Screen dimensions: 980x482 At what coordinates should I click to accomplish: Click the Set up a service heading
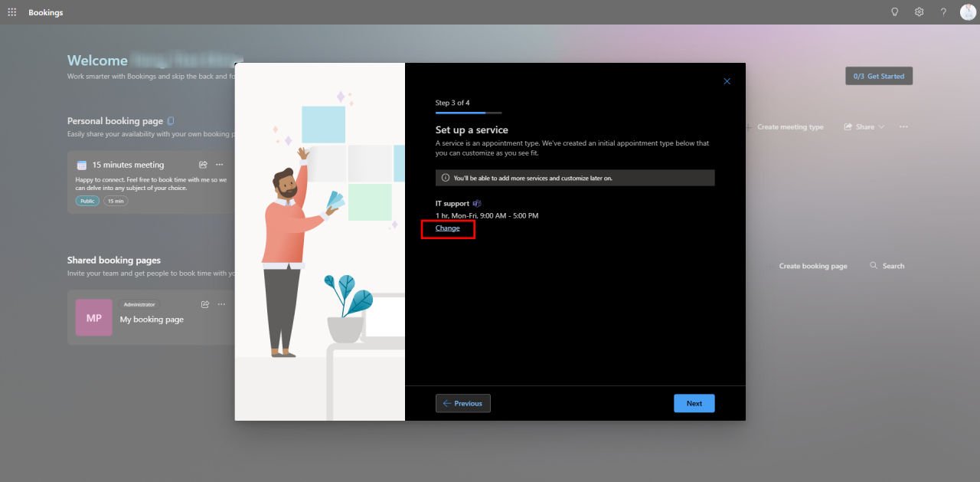(x=472, y=130)
